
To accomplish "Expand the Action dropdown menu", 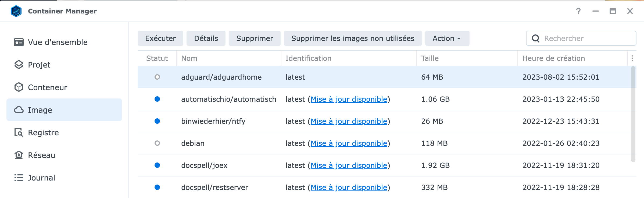I will (x=447, y=38).
